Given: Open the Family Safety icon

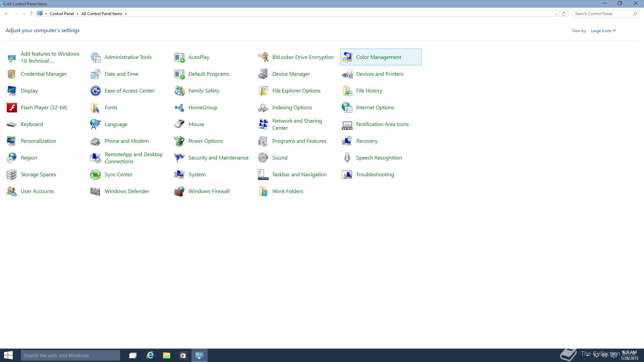Looking at the screenshot, I should coord(179,91).
